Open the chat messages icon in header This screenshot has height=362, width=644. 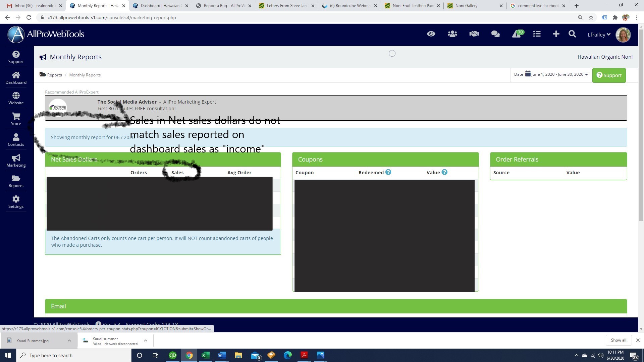[x=495, y=34]
